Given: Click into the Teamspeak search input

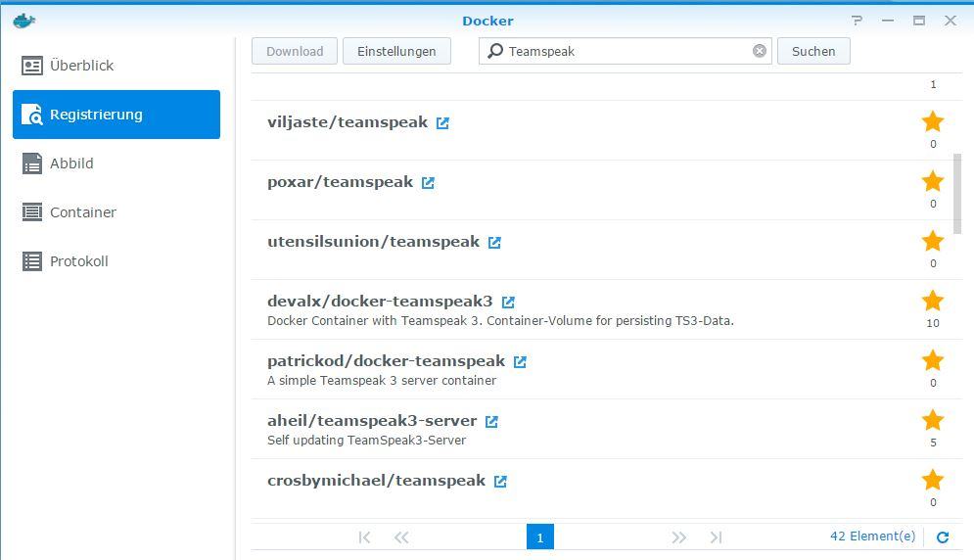Looking at the screenshot, I should pyautogui.click(x=625, y=51).
